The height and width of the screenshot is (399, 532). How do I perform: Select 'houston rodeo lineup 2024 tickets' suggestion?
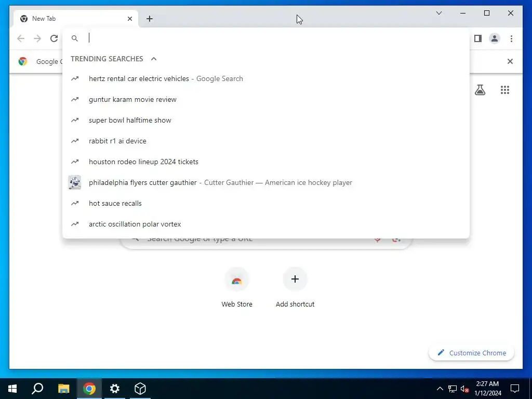[x=266, y=162]
